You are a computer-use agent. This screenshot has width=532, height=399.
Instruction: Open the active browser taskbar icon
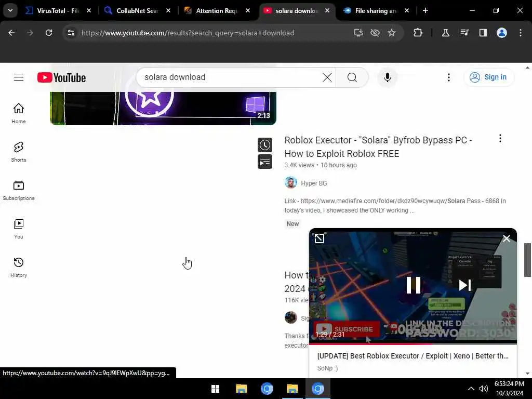(x=317, y=389)
